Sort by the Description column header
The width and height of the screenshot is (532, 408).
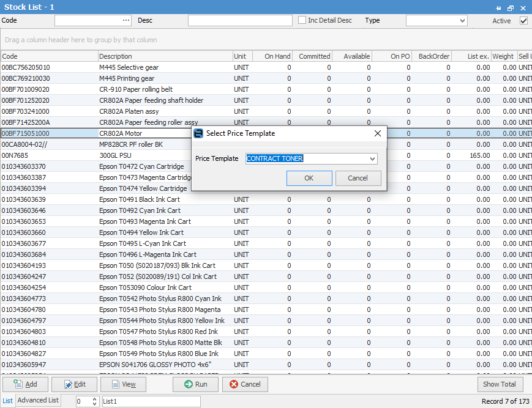point(164,56)
